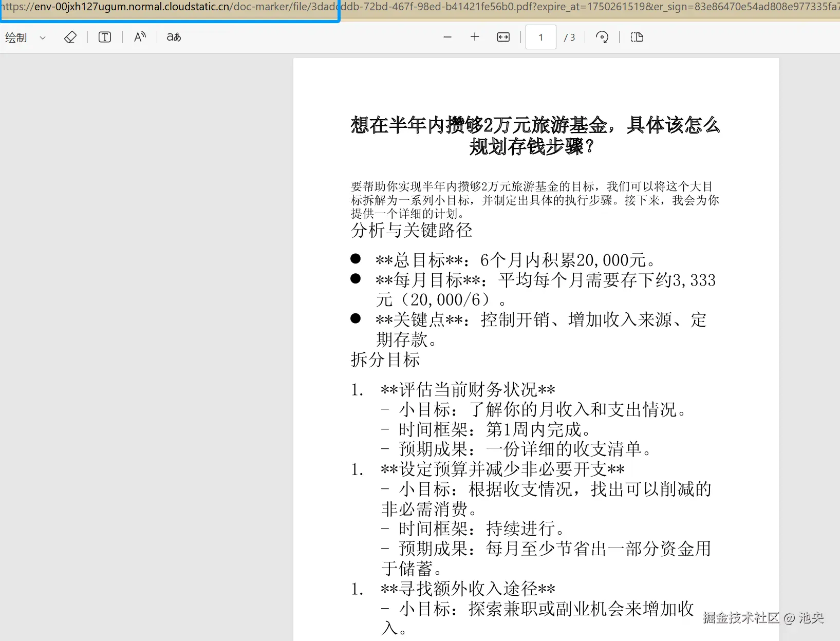Screen dimensions: 840x641
Task: Rotate the PDF page
Action: tap(602, 36)
